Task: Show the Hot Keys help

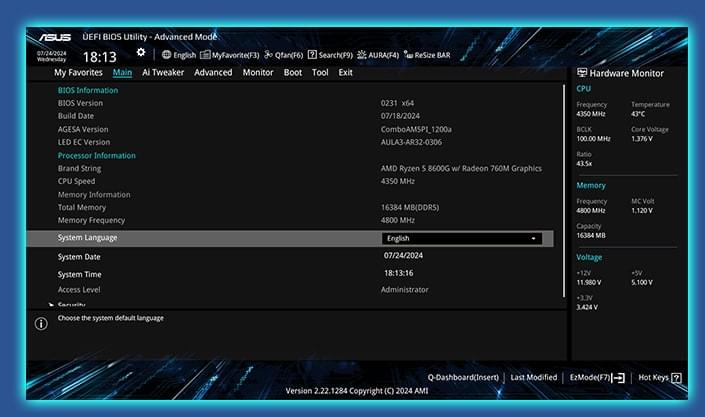Action: pos(660,377)
